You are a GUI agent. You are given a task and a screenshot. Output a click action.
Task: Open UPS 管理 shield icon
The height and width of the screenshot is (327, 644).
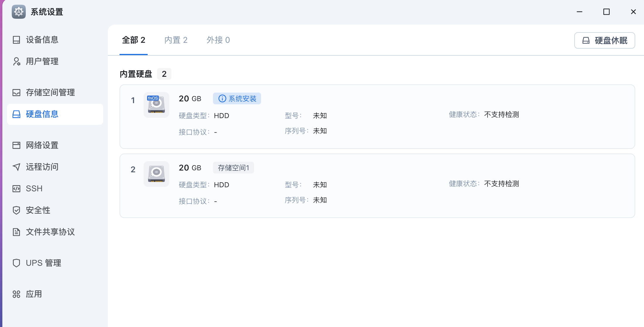pos(16,263)
